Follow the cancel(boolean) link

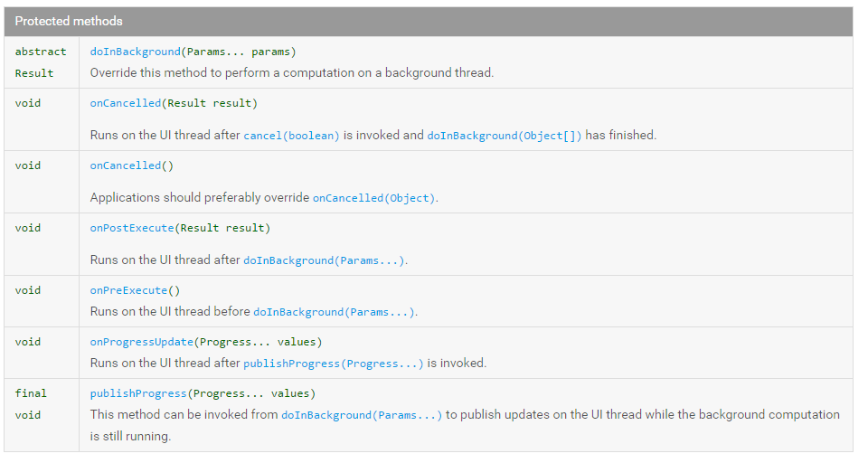coord(291,136)
